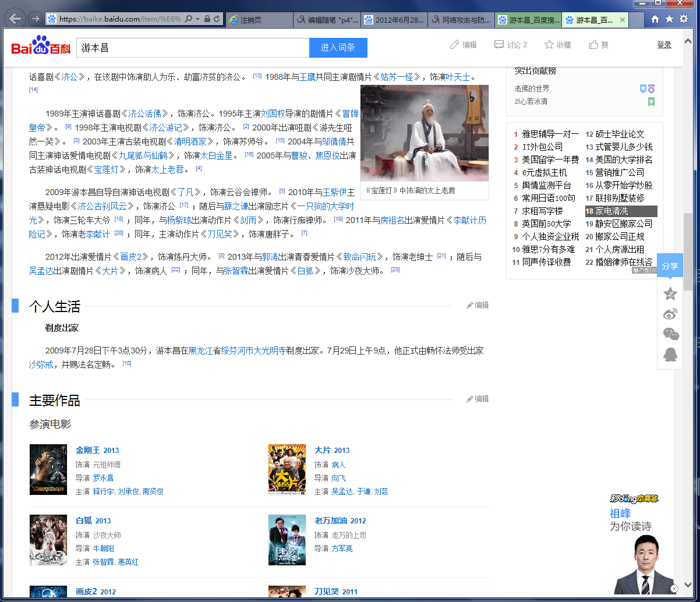Switch to the 网络攻击与防 tab
700x602 pixels.
[x=462, y=20]
